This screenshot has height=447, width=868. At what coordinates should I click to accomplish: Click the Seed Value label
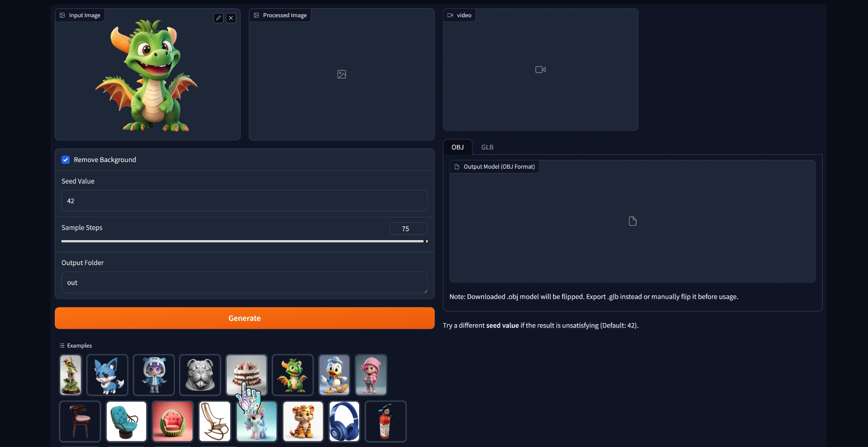point(78,181)
